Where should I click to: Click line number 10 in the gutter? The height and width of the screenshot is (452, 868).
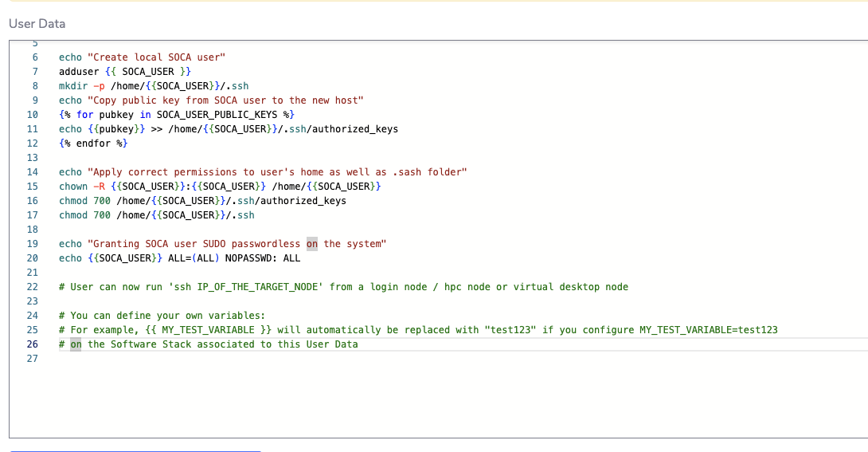33,115
